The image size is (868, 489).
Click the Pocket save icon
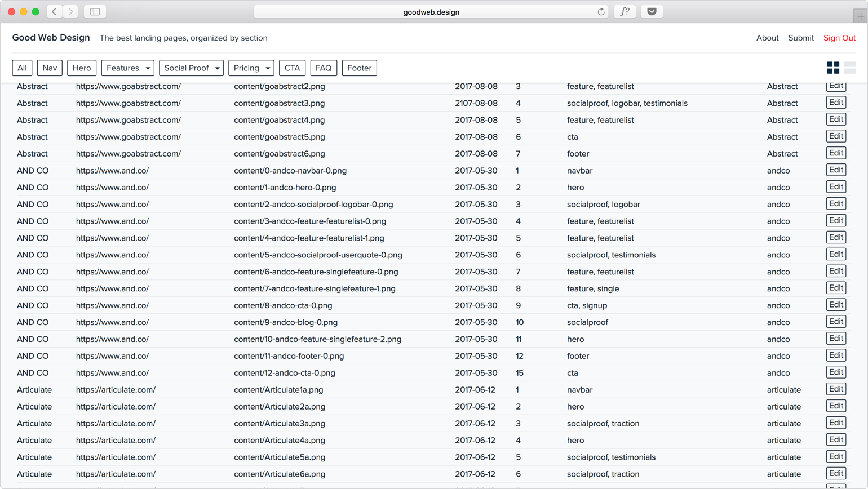tap(652, 12)
